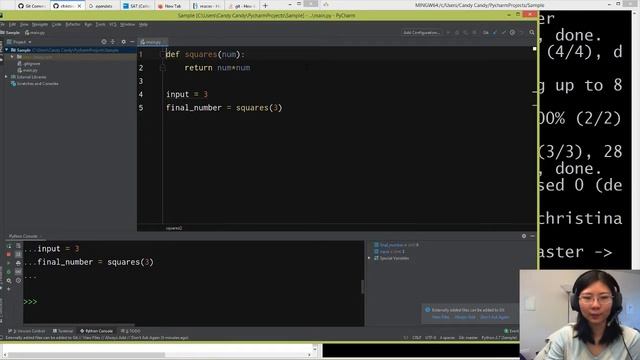The height and width of the screenshot is (360, 640).
Task: Click the locate/scroll-from-source target icon
Action: point(104,42)
